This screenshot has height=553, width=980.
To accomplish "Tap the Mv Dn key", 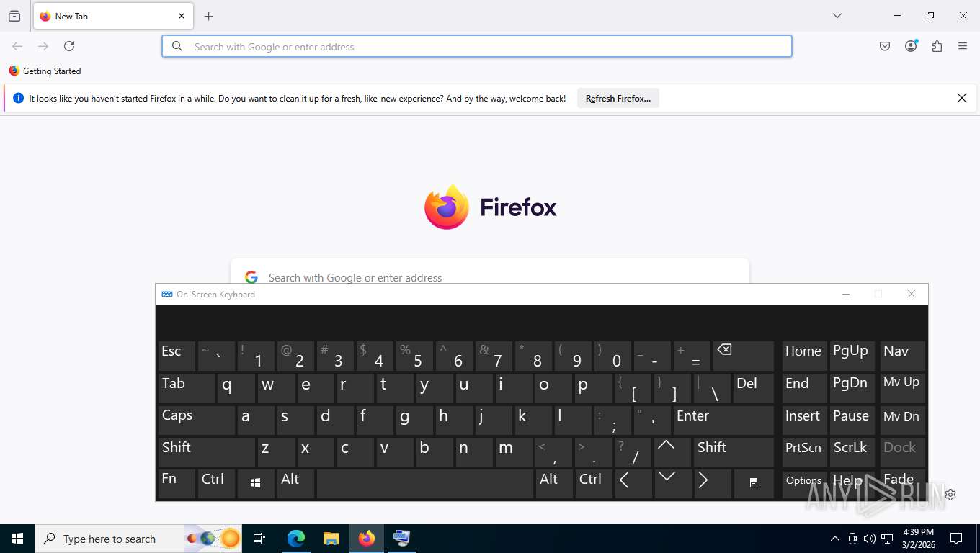I will [902, 420].
